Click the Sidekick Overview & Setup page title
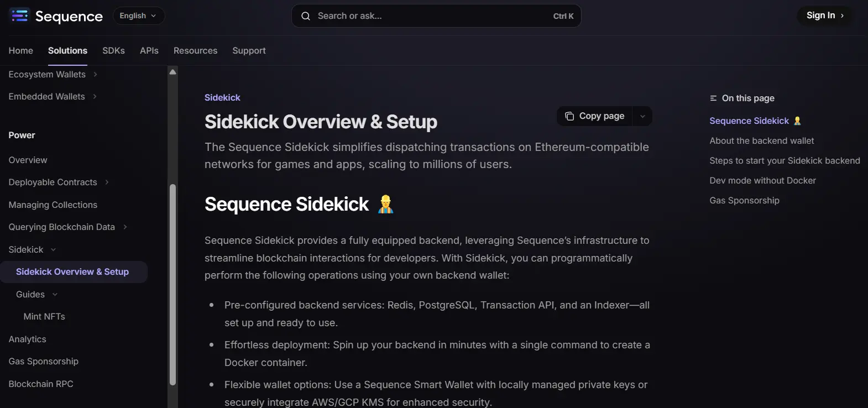868x408 pixels. coord(321,122)
